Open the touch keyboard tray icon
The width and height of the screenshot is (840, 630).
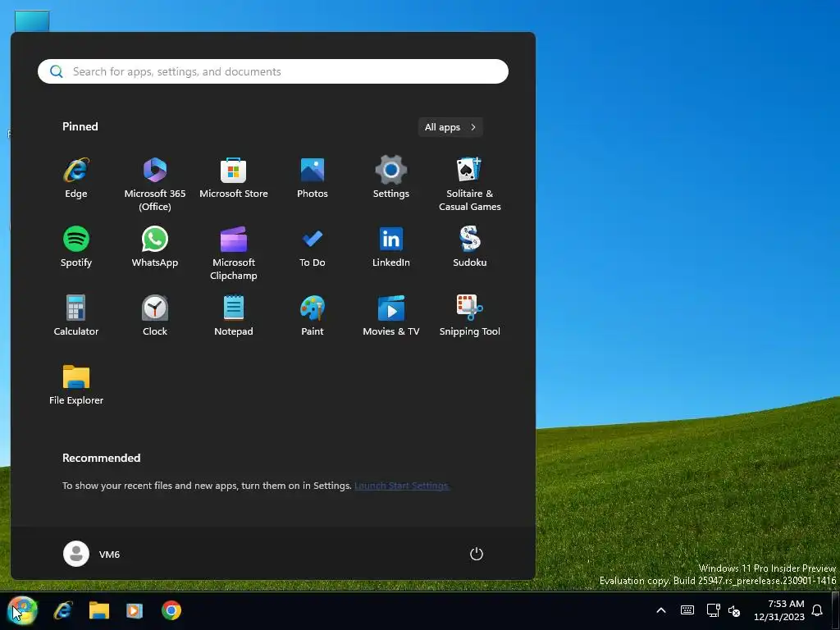(x=687, y=610)
